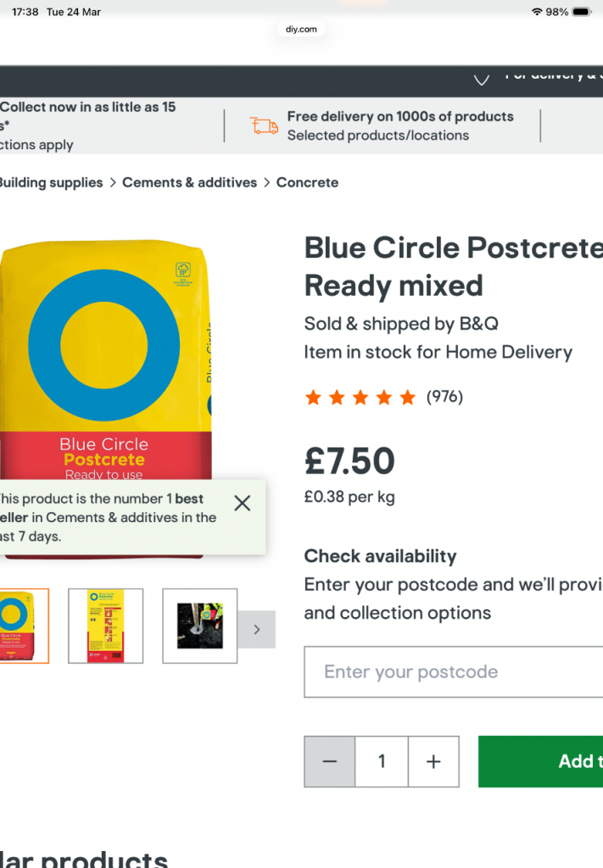
Task: Go to Cements & additives breadcrumb
Action: [x=189, y=182]
